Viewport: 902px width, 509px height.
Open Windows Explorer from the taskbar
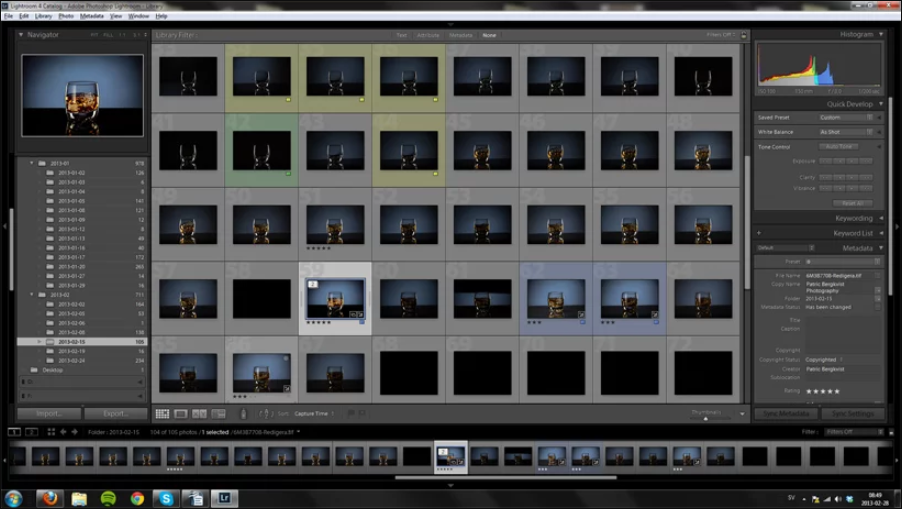79,498
